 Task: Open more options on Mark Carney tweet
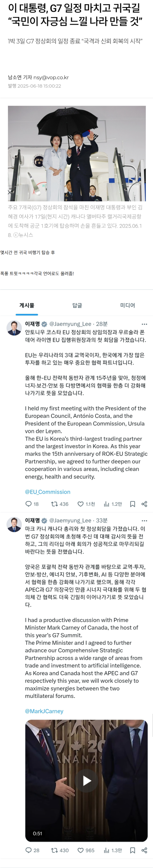coord(144,521)
